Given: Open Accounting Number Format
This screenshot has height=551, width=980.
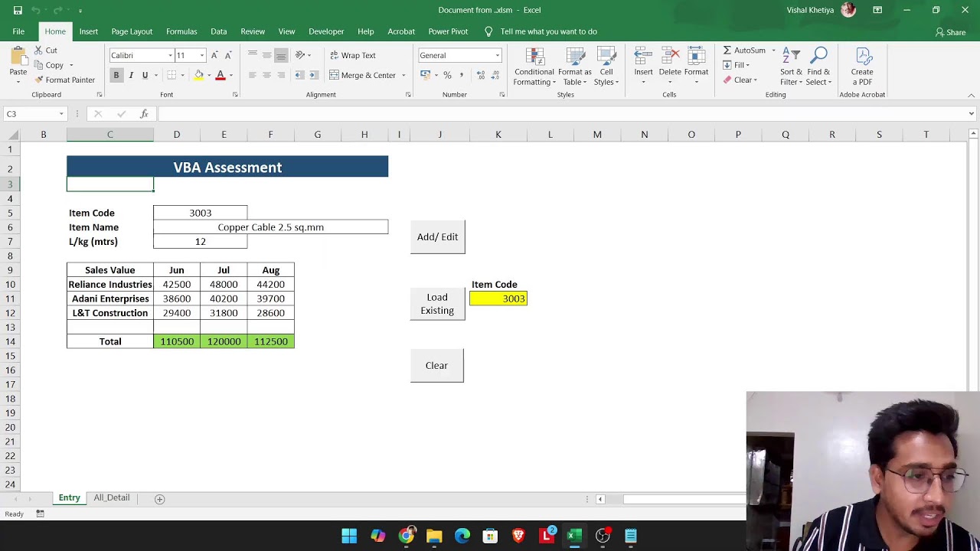Looking at the screenshot, I should point(426,75).
